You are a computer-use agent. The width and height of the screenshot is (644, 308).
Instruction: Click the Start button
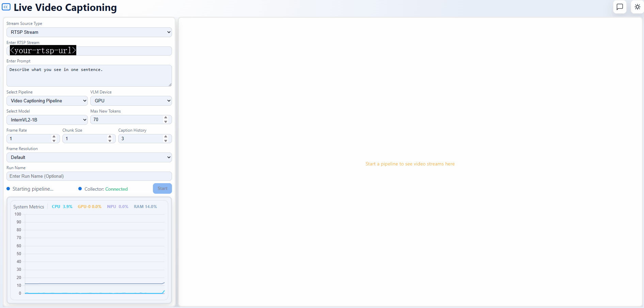pyautogui.click(x=162, y=189)
